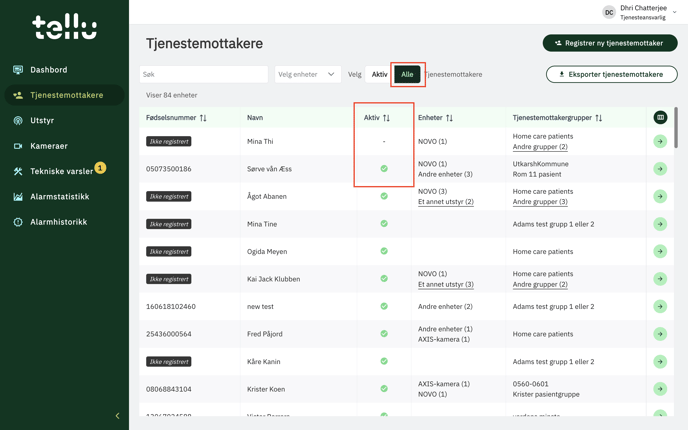
Task: Click the DC user avatar
Action: pyautogui.click(x=609, y=12)
